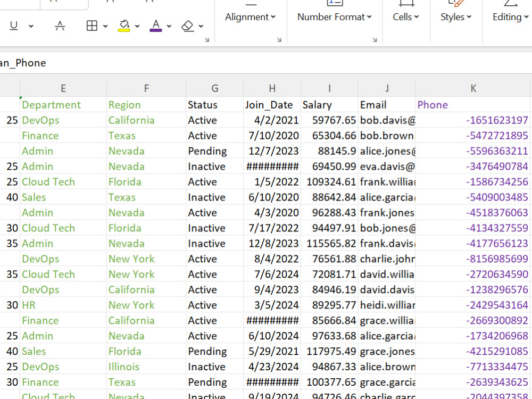Image resolution: width=532 pixels, height=399 pixels.
Task: Open alignment settings dialog launcher
Action: point(279,40)
